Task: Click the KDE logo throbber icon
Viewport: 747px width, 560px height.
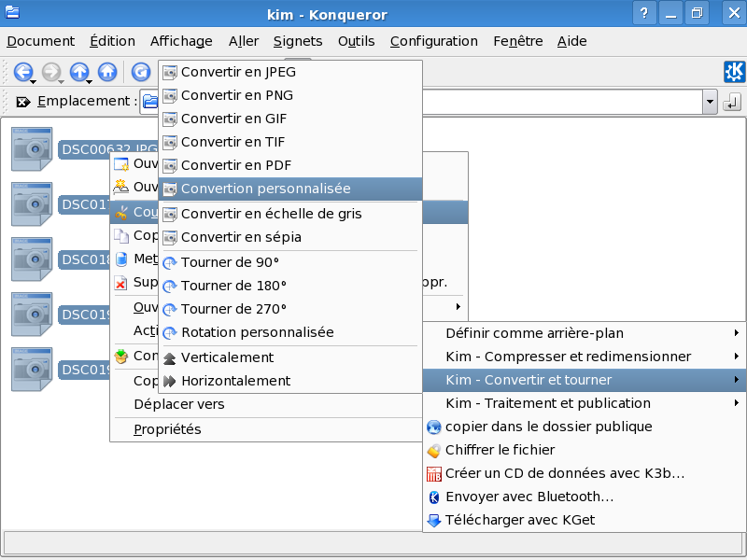Action: click(x=734, y=72)
